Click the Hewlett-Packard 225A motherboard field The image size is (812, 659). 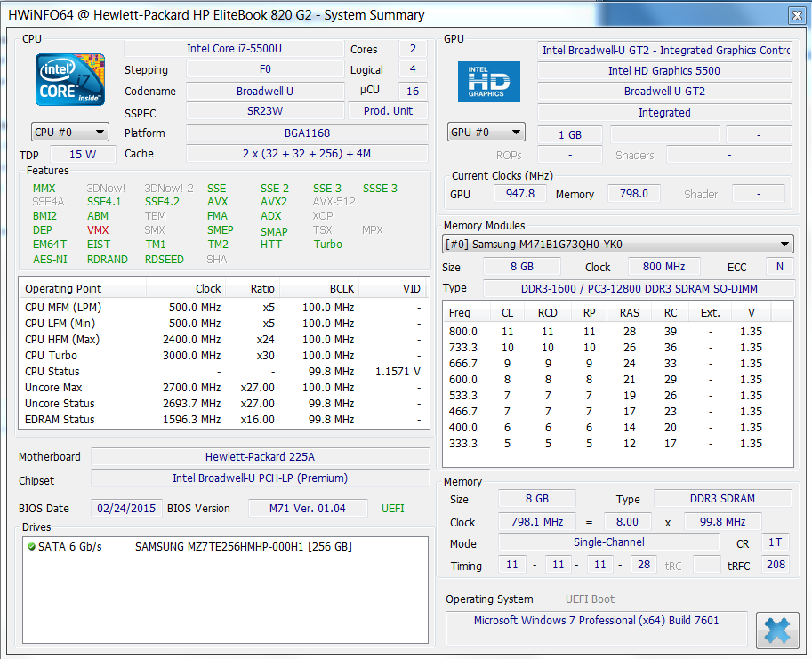click(260, 456)
